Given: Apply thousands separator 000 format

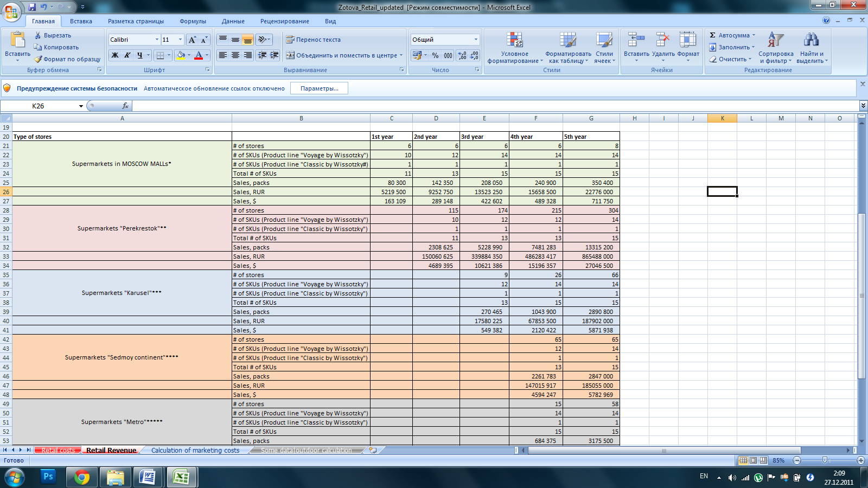Looking at the screenshot, I should click(x=448, y=55).
